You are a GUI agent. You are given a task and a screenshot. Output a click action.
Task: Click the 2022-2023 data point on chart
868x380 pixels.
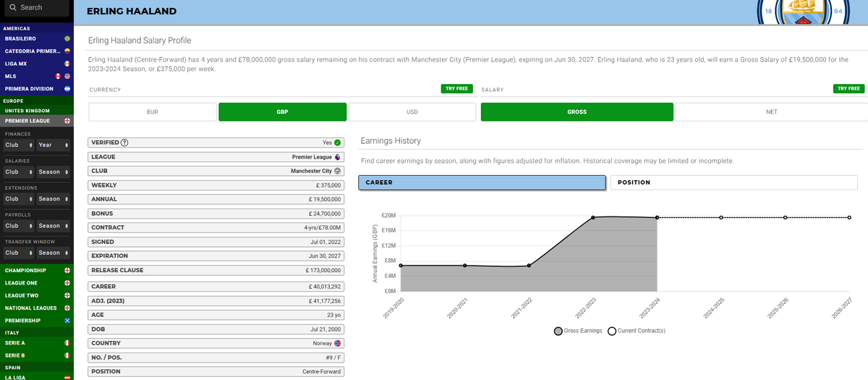593,217
